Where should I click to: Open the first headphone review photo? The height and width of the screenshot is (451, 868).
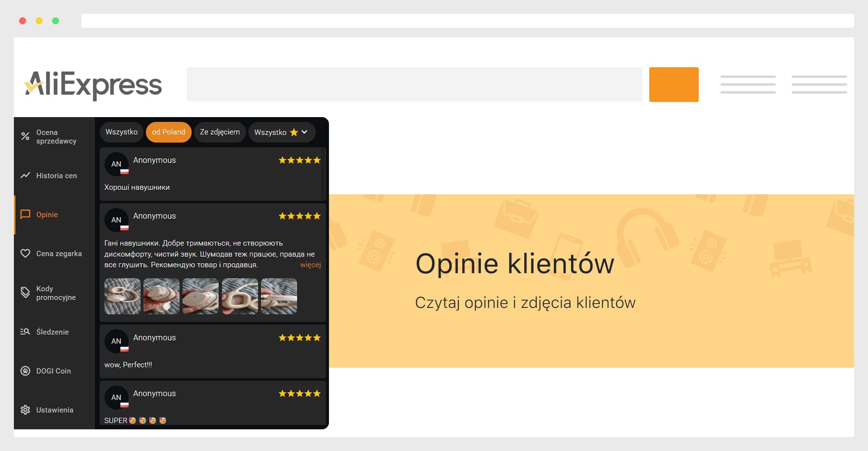(x=122, y=296)
